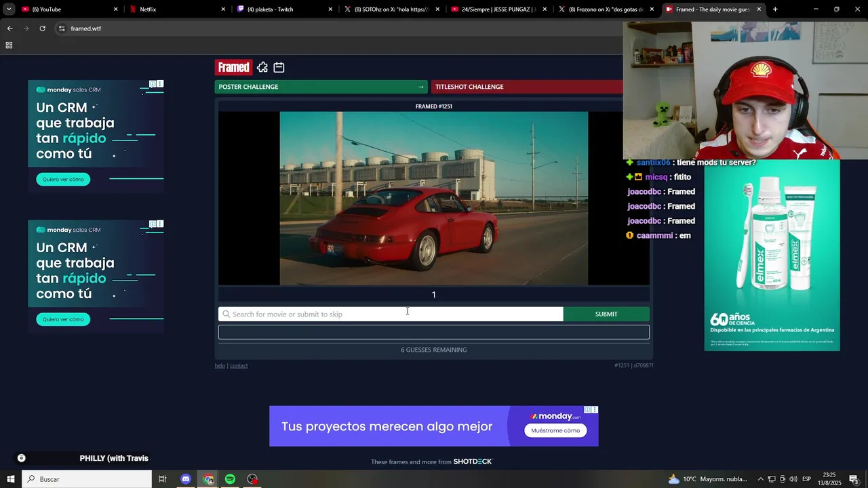Viewport: 868px width, 488px height.
Task: Click the '#1251 | d70987f' version text
Action: point(633,365)
